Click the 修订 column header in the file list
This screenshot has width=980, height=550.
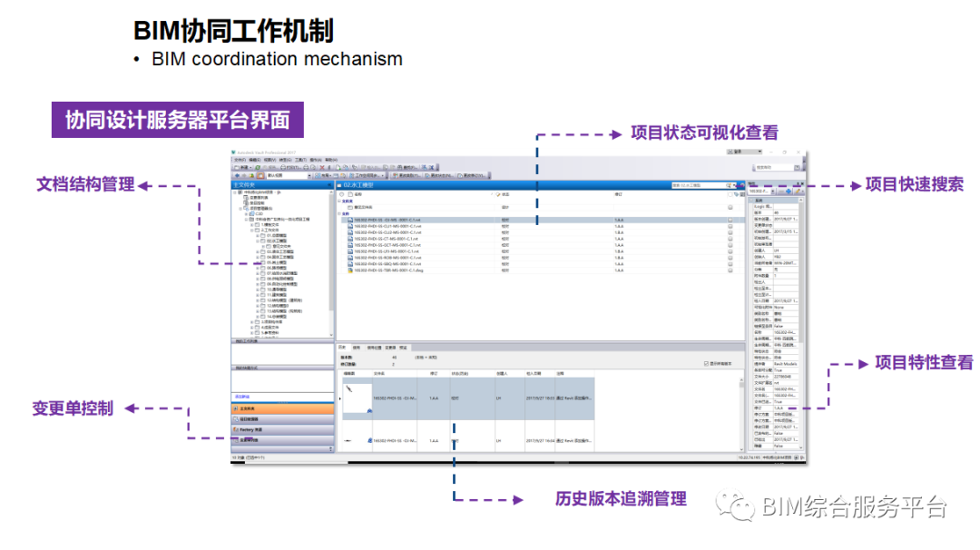point(618,194)
